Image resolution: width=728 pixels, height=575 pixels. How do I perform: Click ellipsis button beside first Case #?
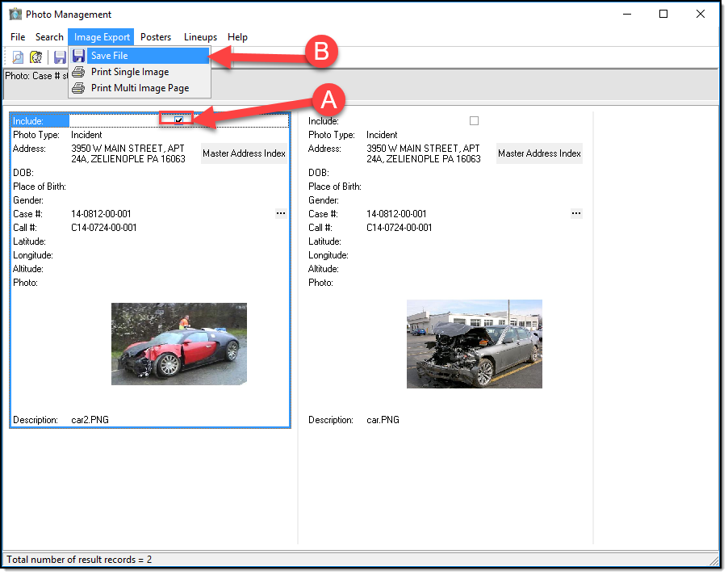[x=281, y=213]
